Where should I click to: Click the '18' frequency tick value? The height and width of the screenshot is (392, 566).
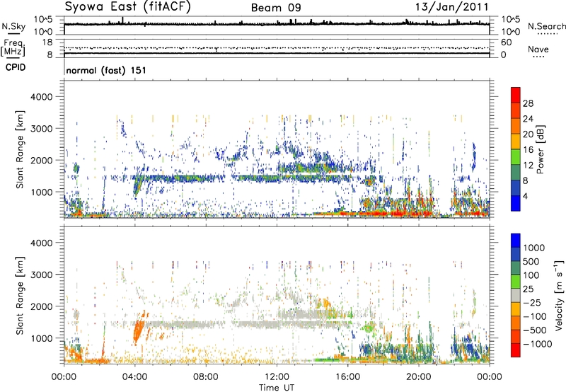click(x=47, y=42)
